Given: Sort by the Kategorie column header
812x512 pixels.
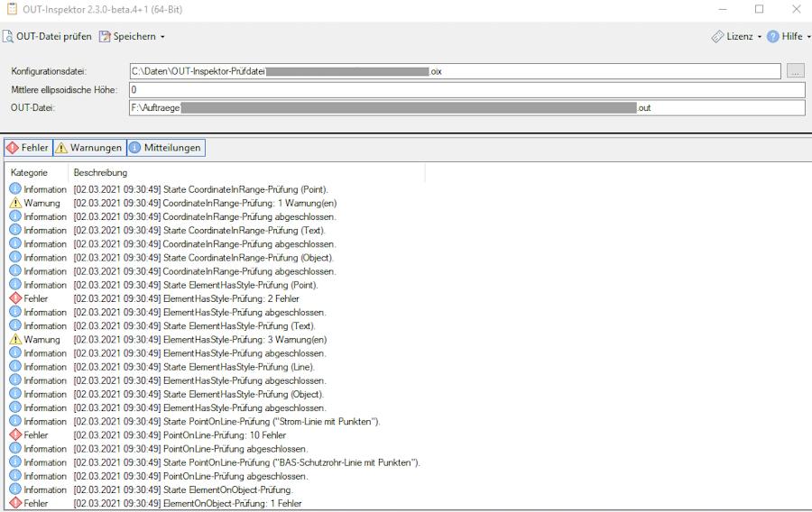Looking at the screenshot, I should tap(29, 172).
